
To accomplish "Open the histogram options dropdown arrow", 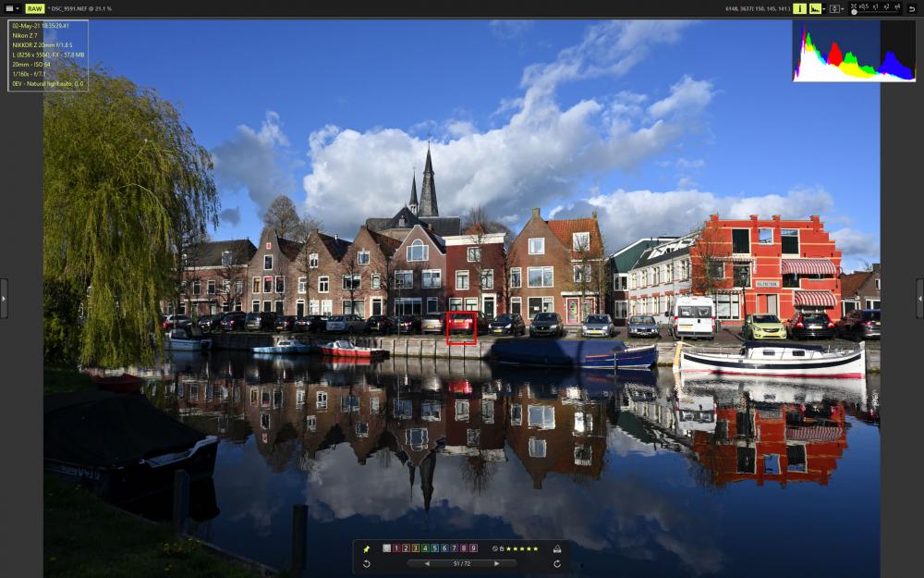I will (824, 9).
